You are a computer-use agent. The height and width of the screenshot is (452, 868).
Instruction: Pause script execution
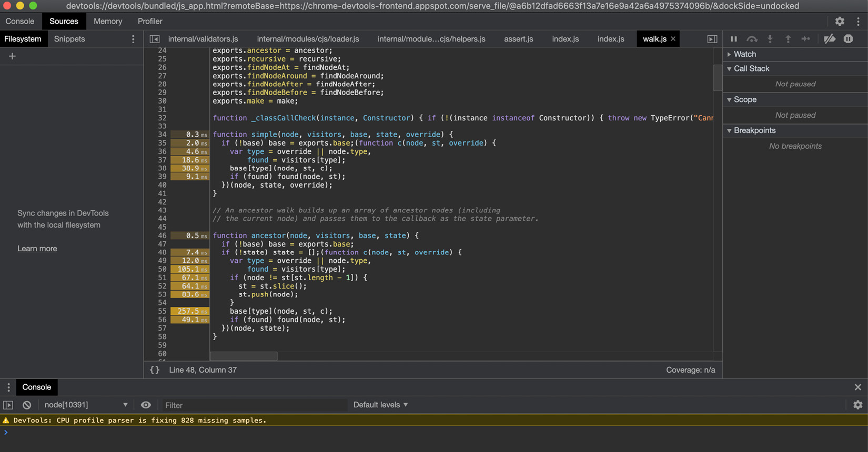click(x=734, y=39)
